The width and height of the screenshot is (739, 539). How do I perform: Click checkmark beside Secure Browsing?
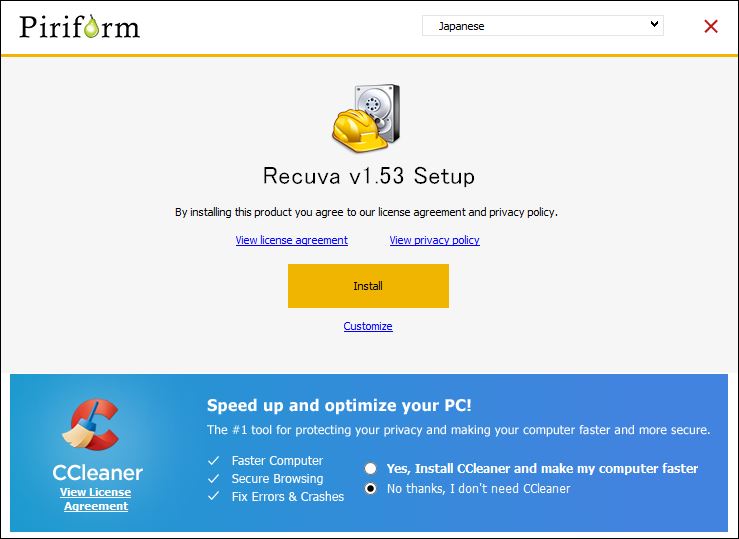click(213, 479)
